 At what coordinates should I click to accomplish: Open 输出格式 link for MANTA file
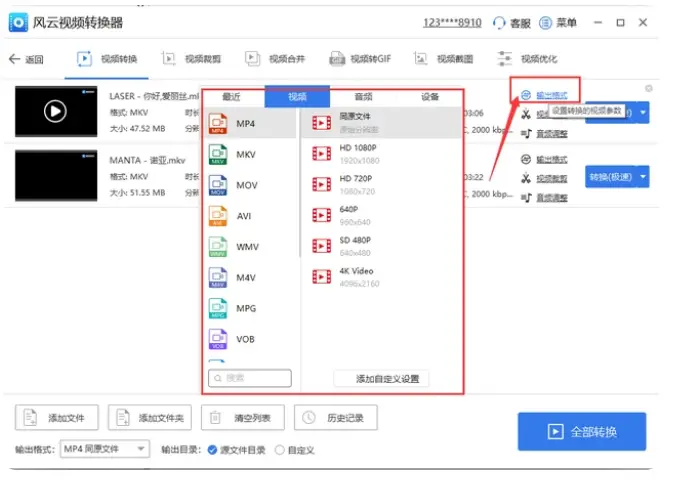click(x=552, y=160)
